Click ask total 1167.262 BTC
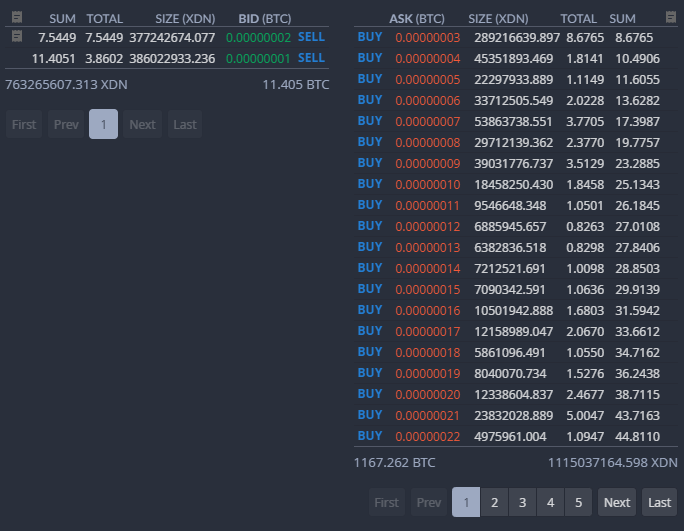The height and width of the screenshot is (531, 684). point(394,462)
